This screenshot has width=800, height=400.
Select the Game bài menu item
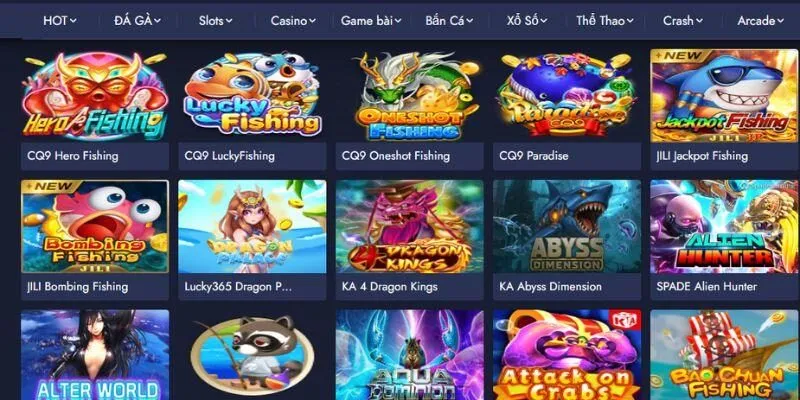tap(371, 21)
